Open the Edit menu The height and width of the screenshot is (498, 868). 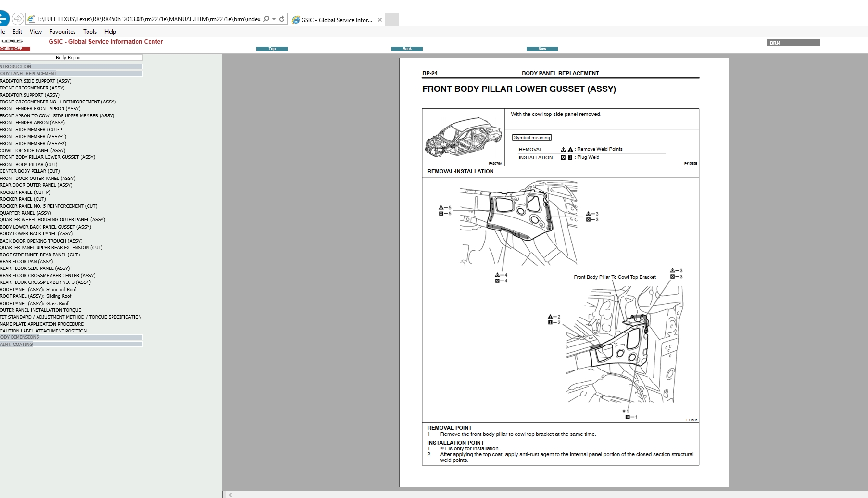tap(17, 32)
